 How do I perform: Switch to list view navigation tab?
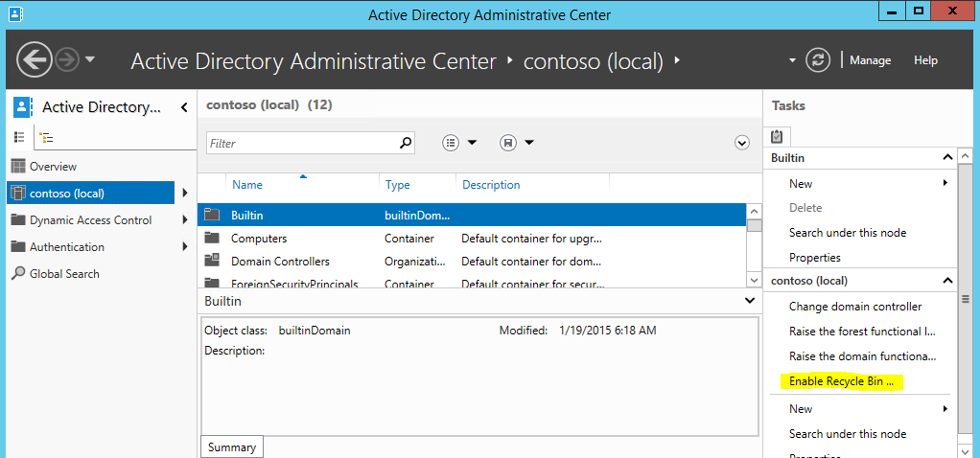click(x=20, y=137)
